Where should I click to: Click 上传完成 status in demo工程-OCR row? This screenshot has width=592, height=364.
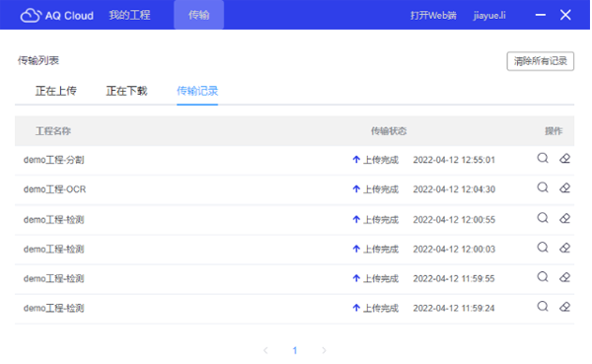pos(381,189)
